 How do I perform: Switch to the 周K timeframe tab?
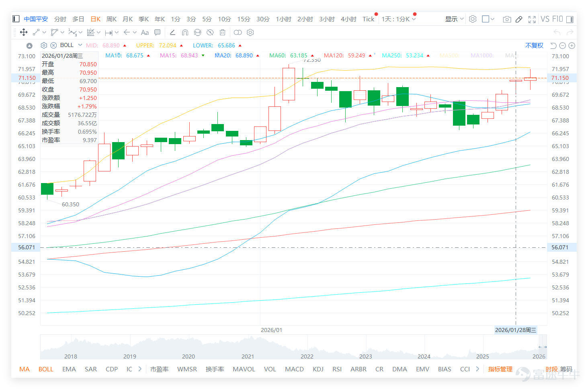(x=111, y=19)
